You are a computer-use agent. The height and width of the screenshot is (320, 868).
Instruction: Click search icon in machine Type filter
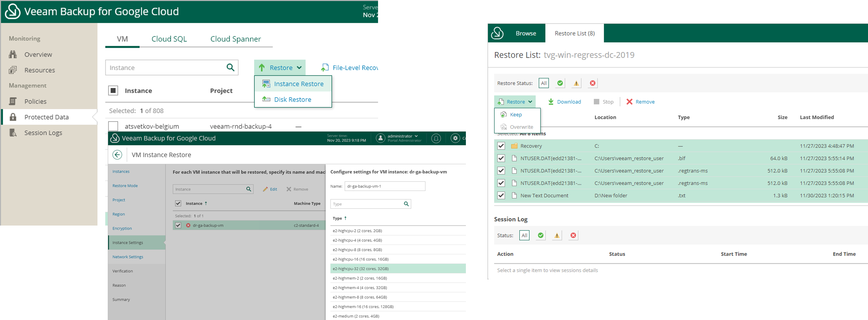(x=406, y=204)
